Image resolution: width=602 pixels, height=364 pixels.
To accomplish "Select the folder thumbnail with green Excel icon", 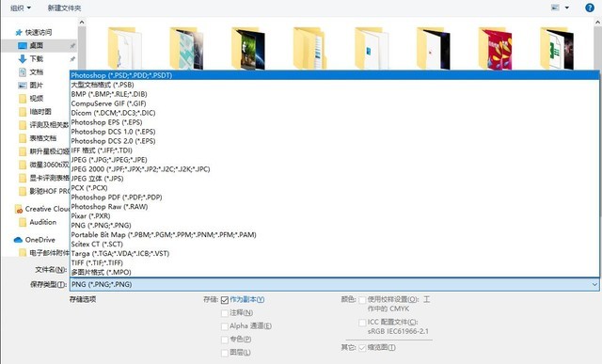I will [x=557, y=48].
